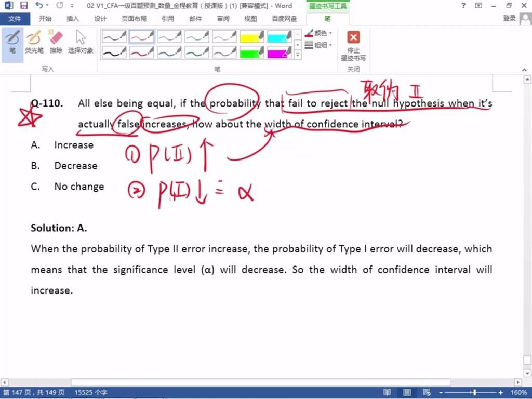
Task: Switch to the 百度网盘 tab
Action: [x=284, y=19]
